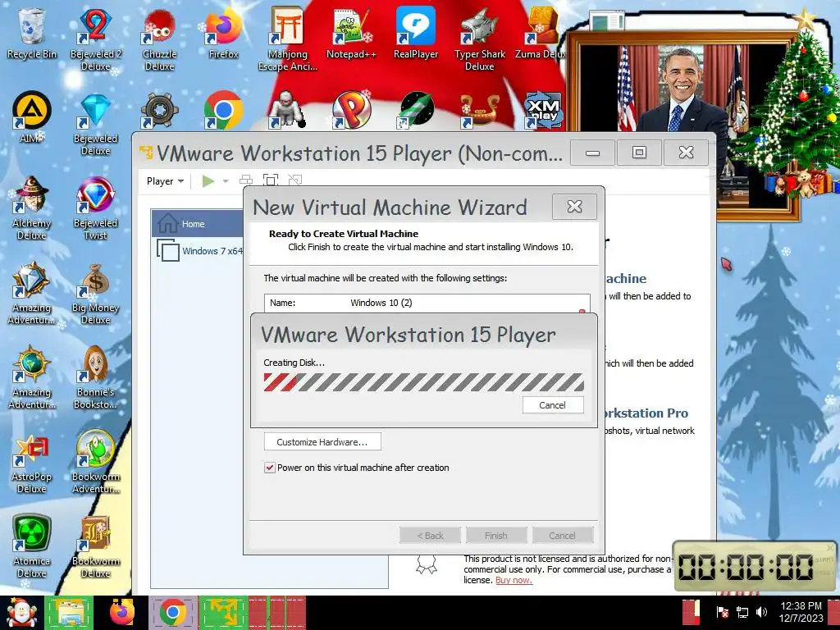Open the Recycle Bin desktop icon
This screenshot has height=630, width=840.
tap(31, 33)
